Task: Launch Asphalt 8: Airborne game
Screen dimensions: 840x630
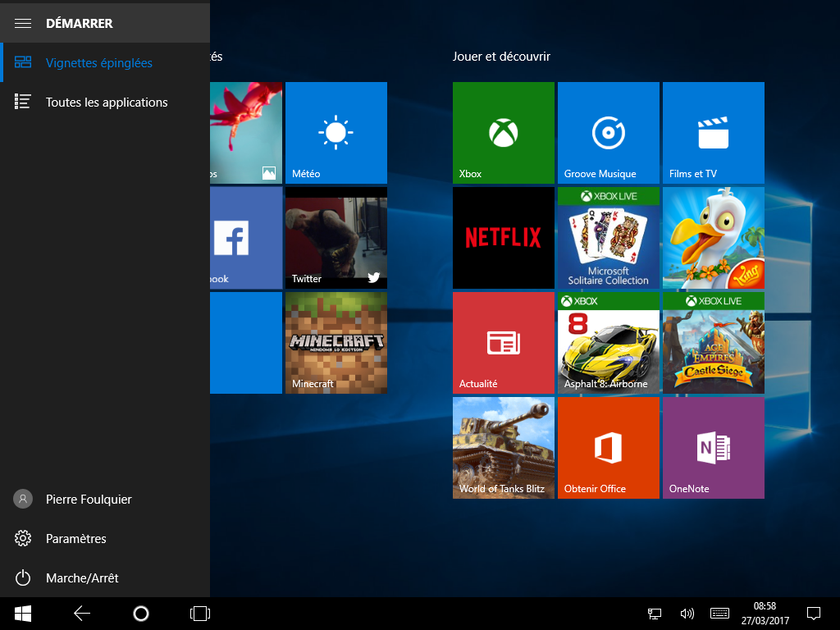Action: coord(608,343)
